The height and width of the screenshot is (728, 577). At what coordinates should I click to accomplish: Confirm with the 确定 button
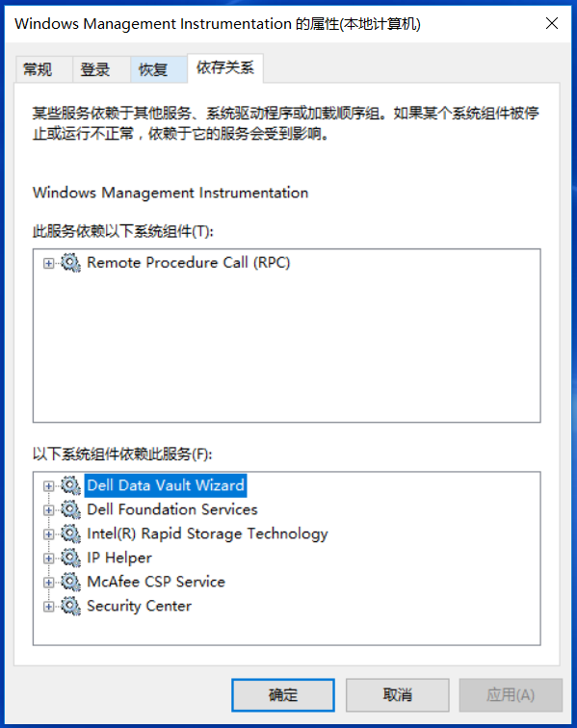[283, 695]
